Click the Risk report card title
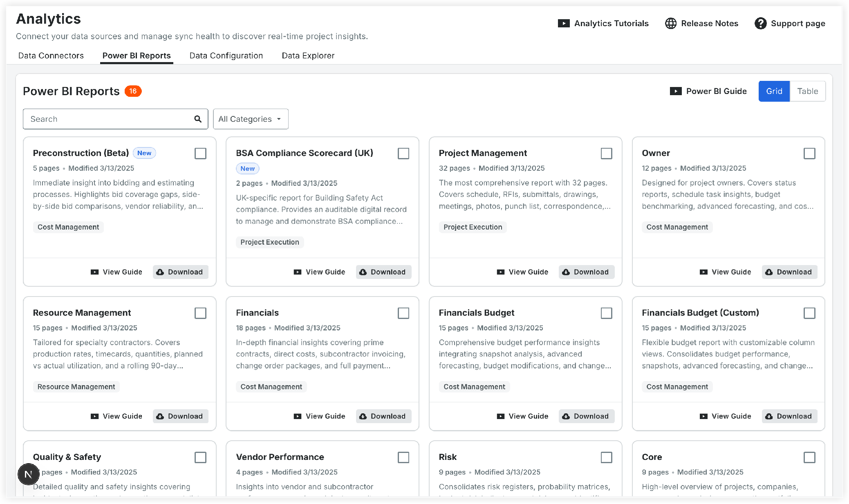 (x=448, y=457)
